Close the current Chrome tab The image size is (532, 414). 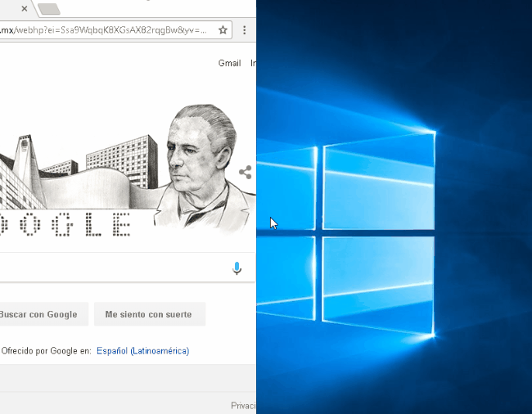tap(25, 9)
